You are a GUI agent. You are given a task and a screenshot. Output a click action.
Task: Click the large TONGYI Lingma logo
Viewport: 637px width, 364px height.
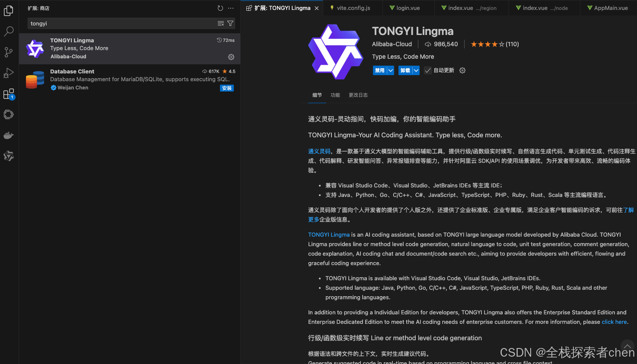(x=336, y=52)
